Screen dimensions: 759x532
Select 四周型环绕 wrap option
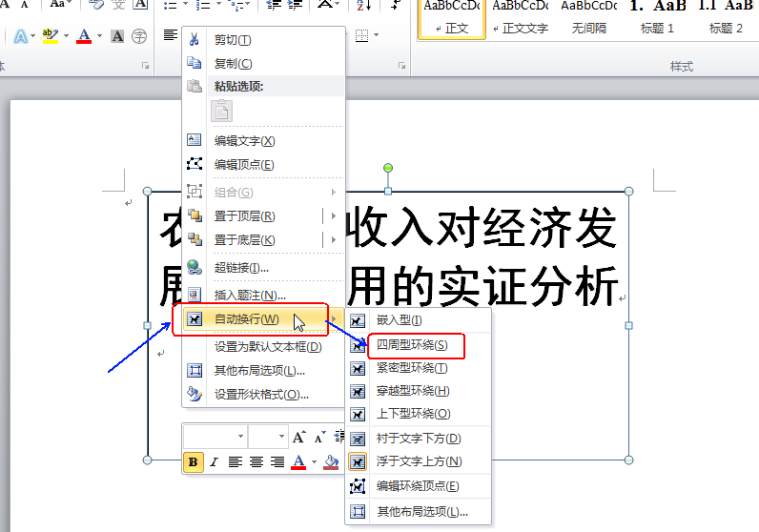pyautogui.click(x=411, y=344)
